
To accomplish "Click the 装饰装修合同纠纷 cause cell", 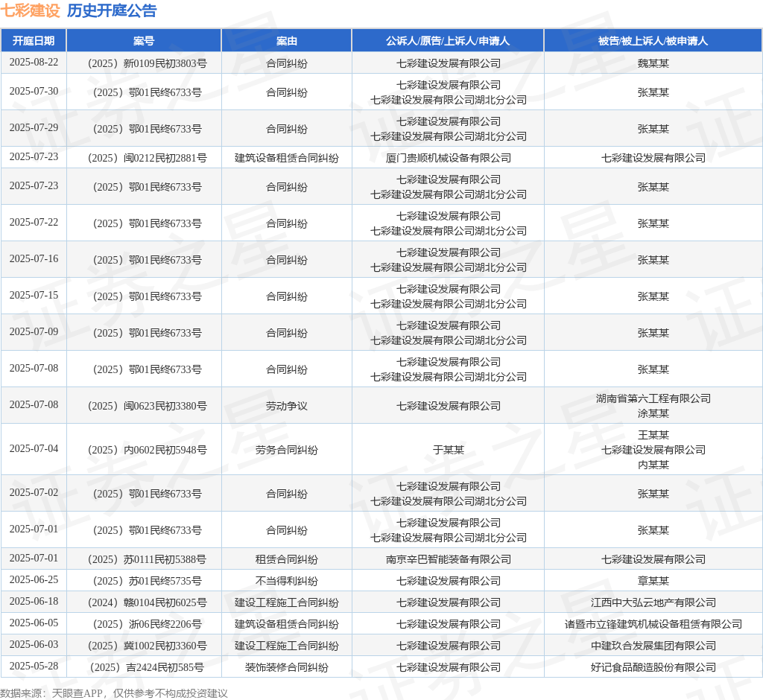I will coord(287,667).
